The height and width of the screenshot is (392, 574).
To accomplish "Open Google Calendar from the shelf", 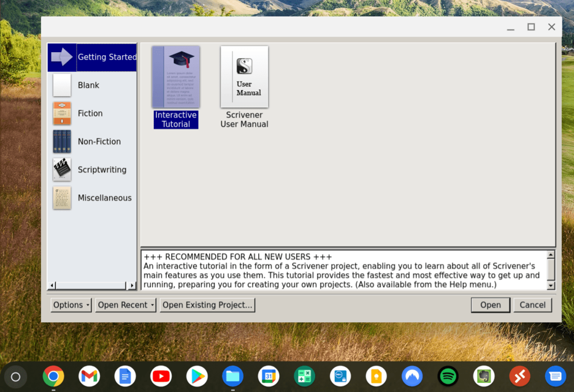I will [x=269, y=376].
